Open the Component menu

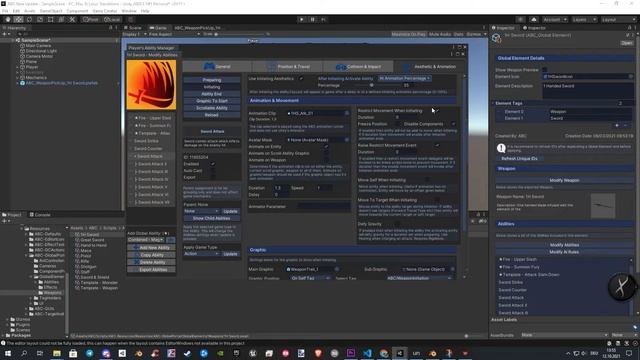(77, 11)
